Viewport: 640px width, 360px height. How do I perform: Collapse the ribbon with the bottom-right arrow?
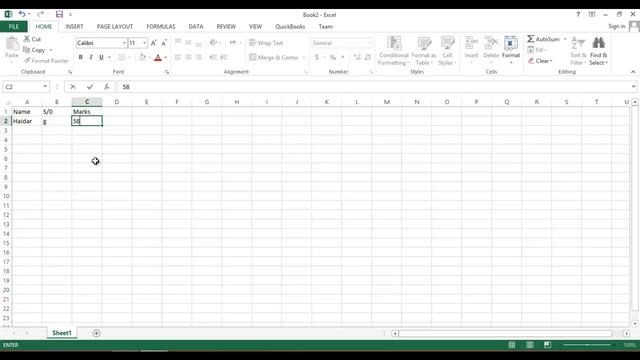pyautogui.click(x=633, y=72)
